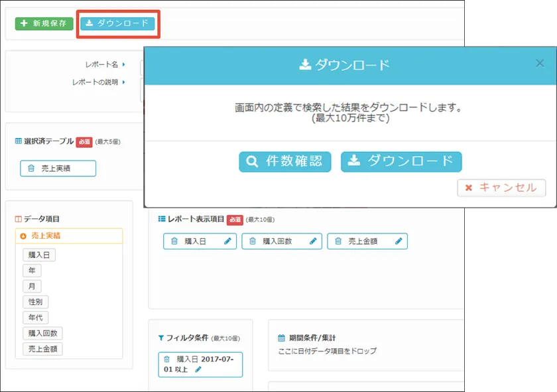Image resolution: width=557 pixels, height=392 pixels.
Task: Edit the 購入日 2017-07-01 filter pencil icon
Action: 198,370
